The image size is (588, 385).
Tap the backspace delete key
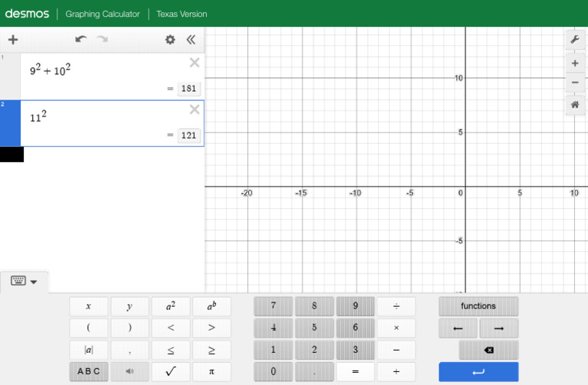(x=488, y=350)
